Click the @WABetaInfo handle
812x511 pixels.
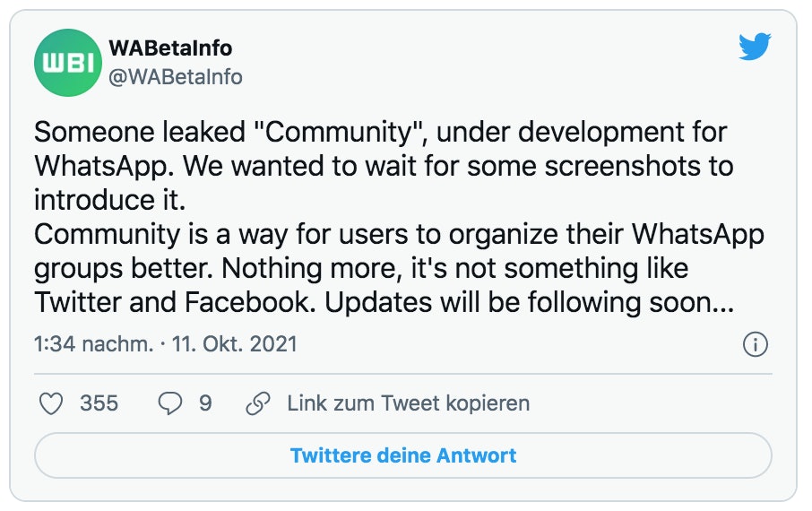pyautogui.click(x=175, y=77)
